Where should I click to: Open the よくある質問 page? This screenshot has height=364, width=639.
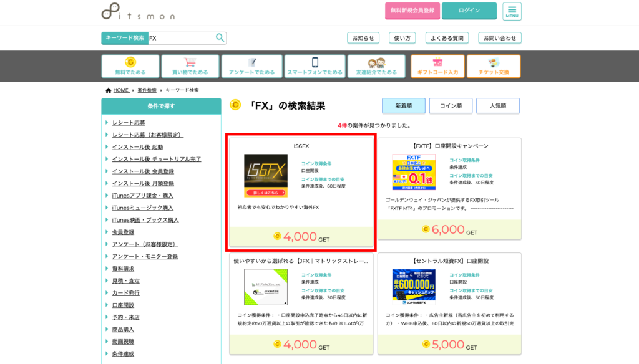coord(447,38)
